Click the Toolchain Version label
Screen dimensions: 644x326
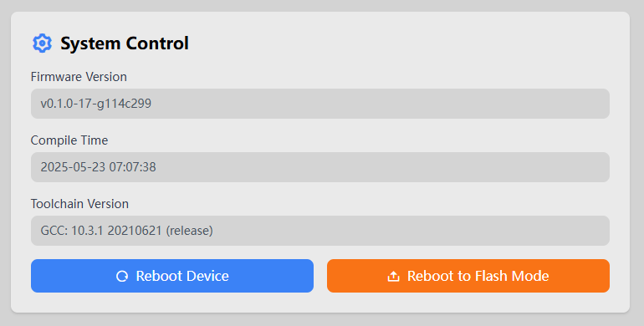click(79, 204)
